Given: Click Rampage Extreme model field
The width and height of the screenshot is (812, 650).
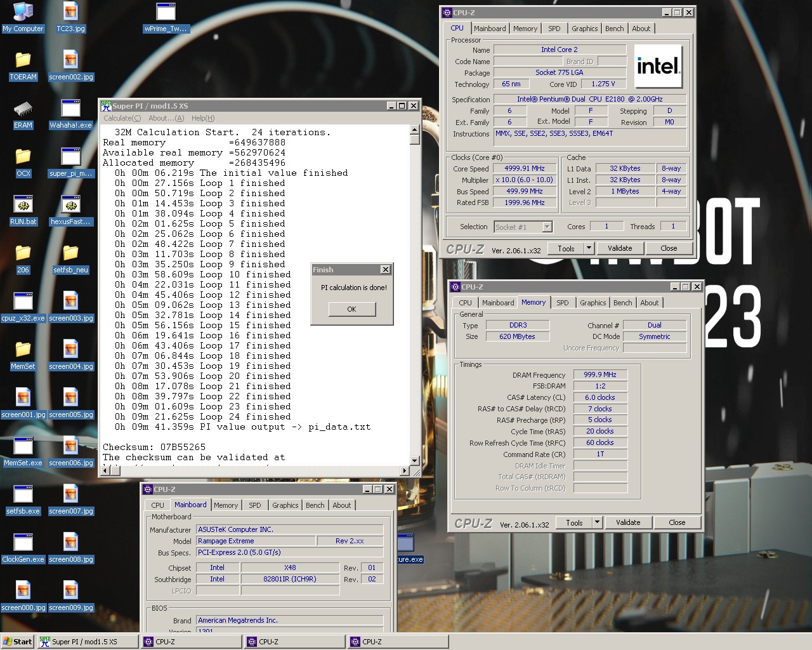Looking at the screenshot, I should pyautogui.click(x=256, y=541).
